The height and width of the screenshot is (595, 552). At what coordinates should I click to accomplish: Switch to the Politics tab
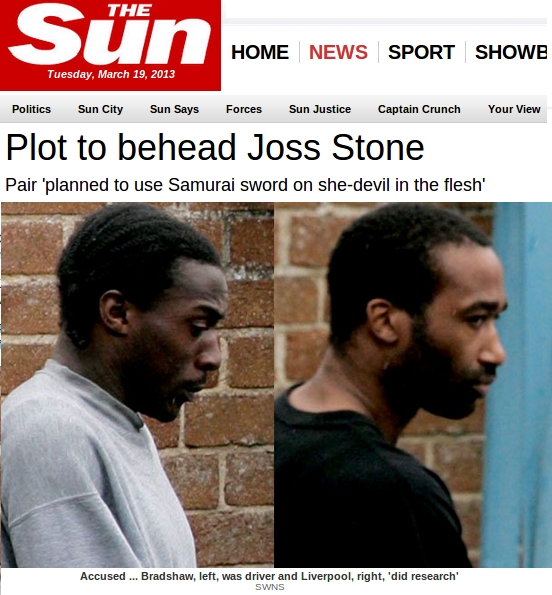[31, 109]
